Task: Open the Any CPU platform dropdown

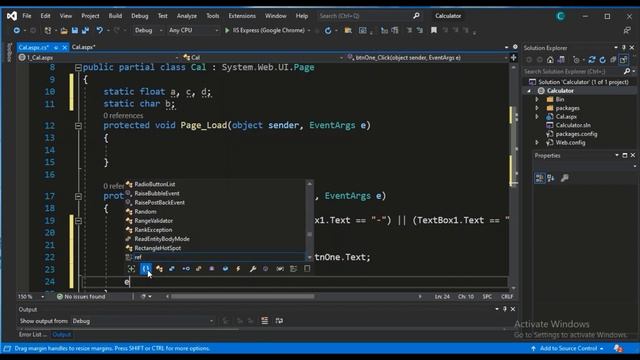Action: 193,30
